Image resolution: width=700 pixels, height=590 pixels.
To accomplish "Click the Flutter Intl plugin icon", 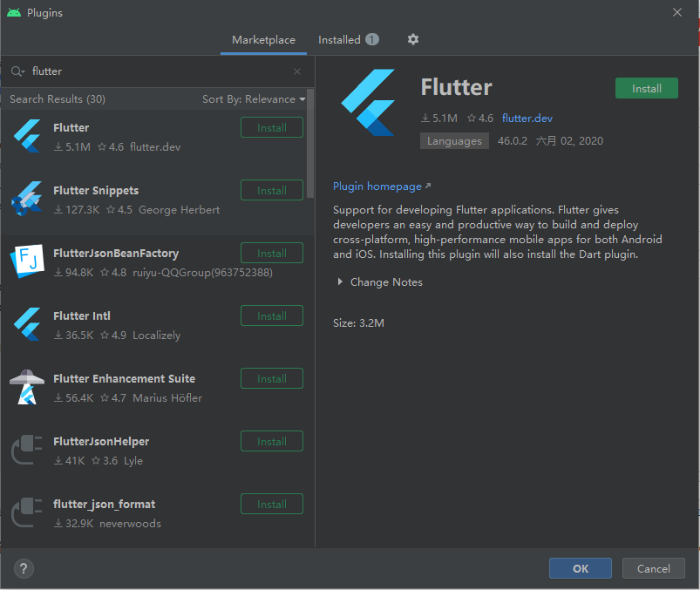I will 27,324.
